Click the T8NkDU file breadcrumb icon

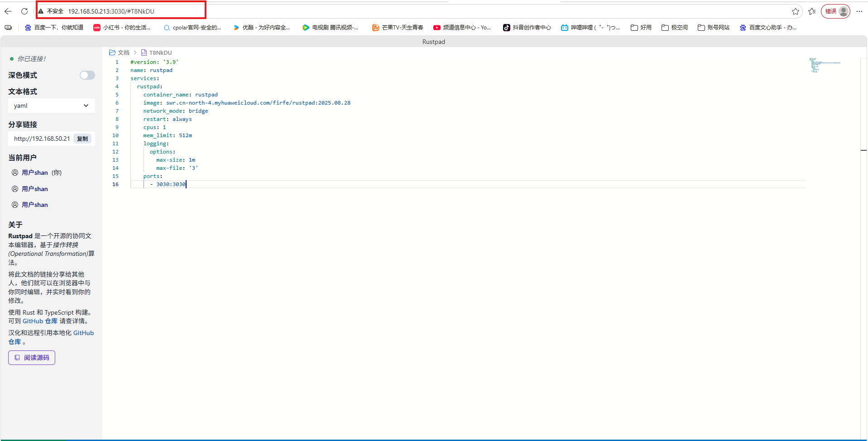(x=144, y=53)
